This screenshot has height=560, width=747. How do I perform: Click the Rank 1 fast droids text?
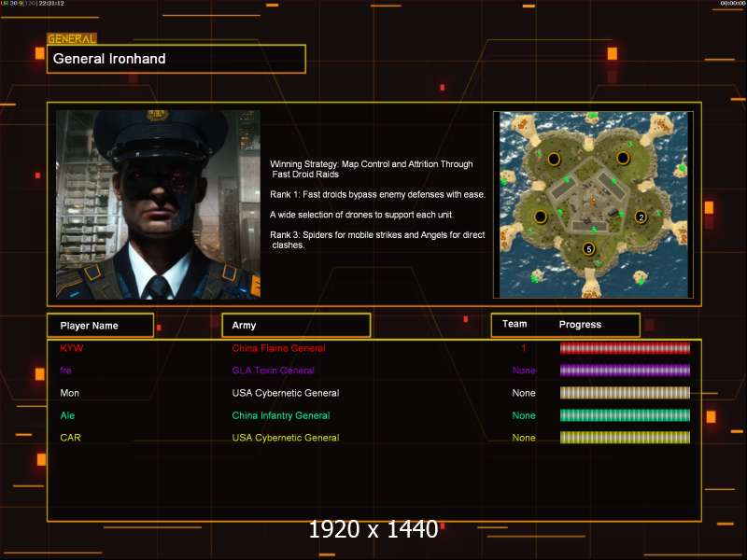coord(377,194)
